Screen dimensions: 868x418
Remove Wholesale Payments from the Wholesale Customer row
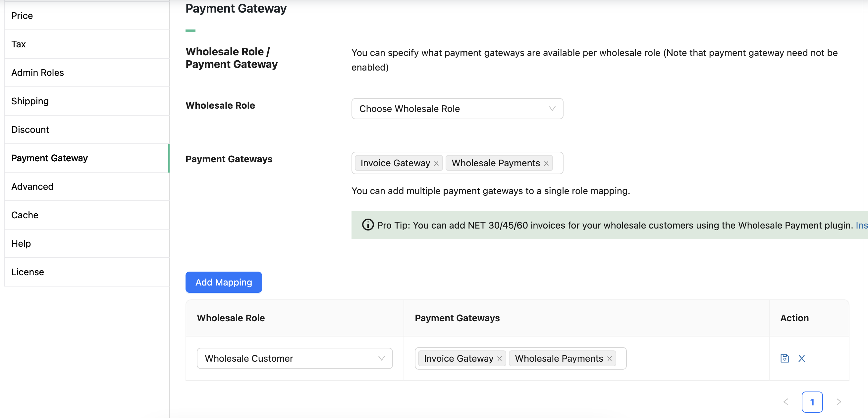click(x=609, y=358)
